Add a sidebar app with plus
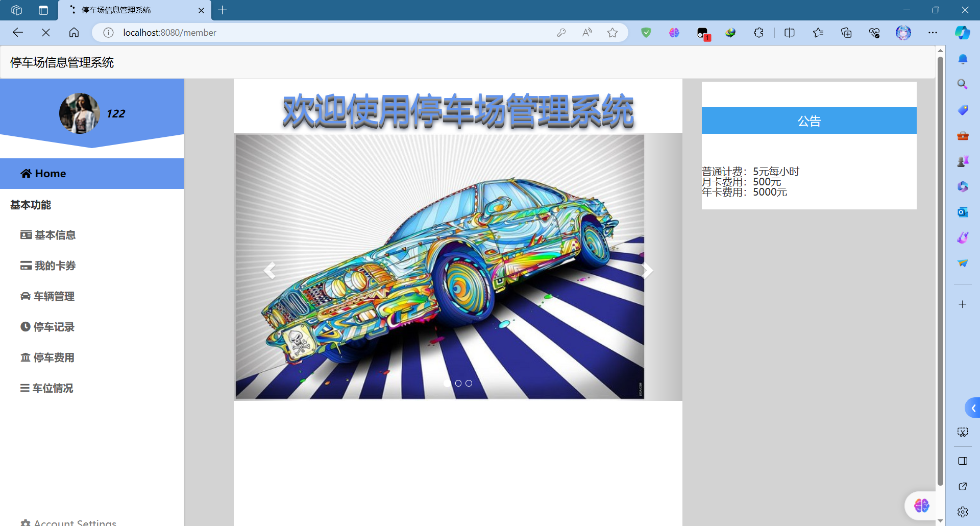This screenshot has width=980, height=526. 963,304
